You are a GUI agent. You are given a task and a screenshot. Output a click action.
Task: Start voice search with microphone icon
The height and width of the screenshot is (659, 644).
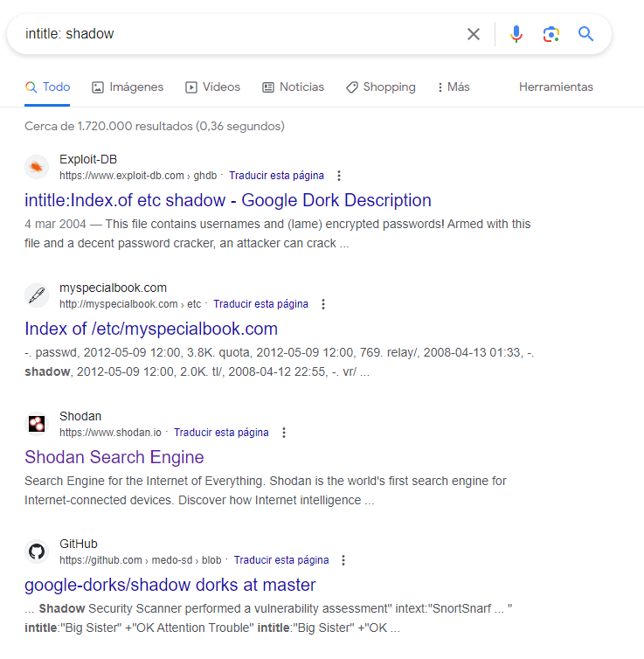516,34
